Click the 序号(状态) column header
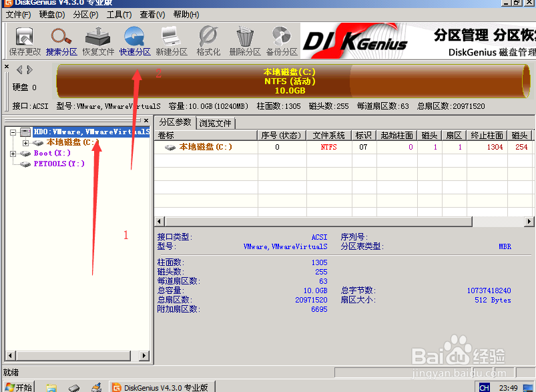Viewport: 536px width, 392px height. [282, 136]
